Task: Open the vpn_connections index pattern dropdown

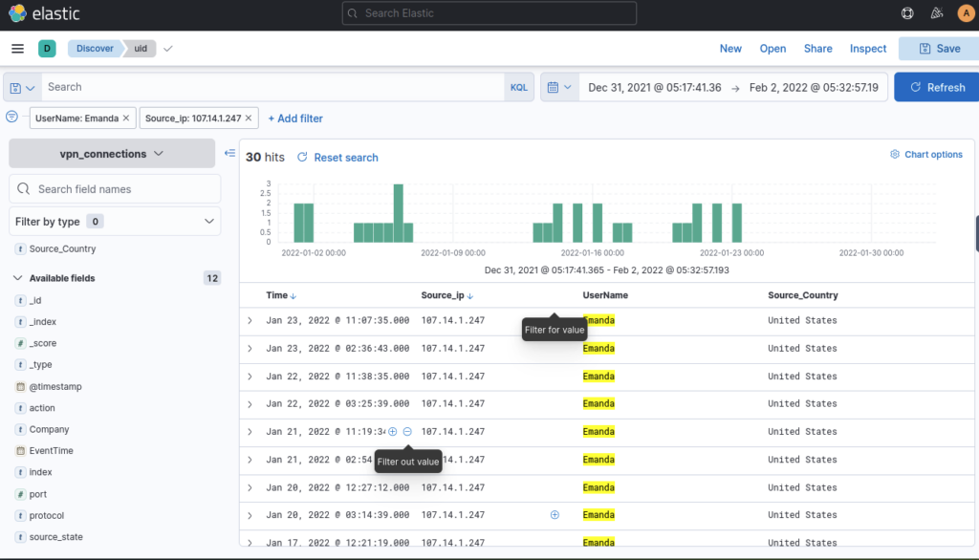Action: click(x=112, y=154)
